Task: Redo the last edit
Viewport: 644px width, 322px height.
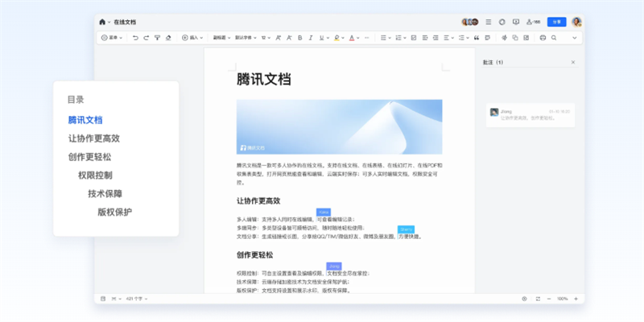Action: pos(147,38)
